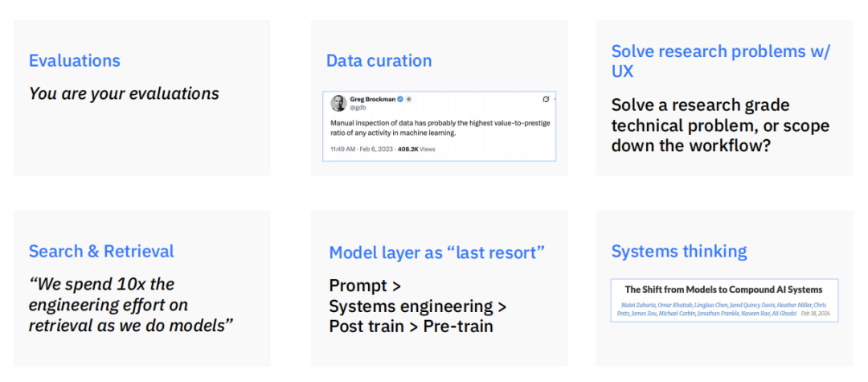Click the Matei Zaharia author list
Screen dimensions: 868x382
tap(721, 309)
